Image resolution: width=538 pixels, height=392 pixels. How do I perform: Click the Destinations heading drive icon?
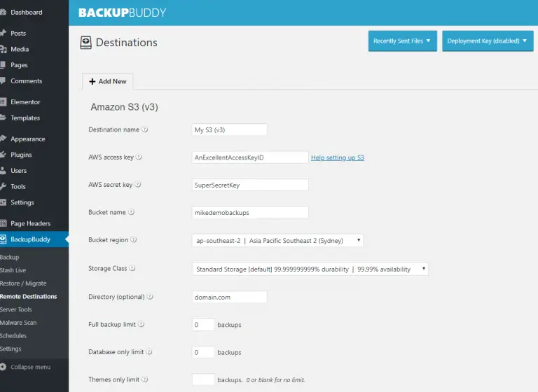click(x=85, y=43)
